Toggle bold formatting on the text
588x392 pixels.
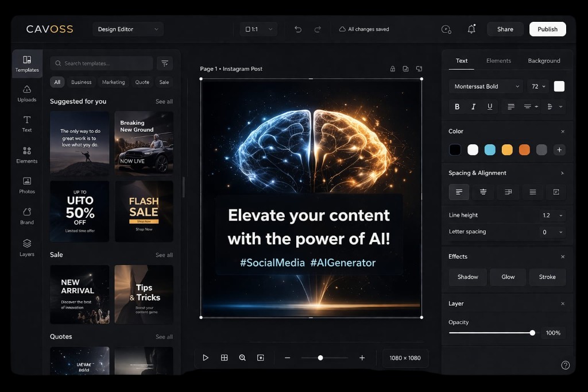click(457, 106)
